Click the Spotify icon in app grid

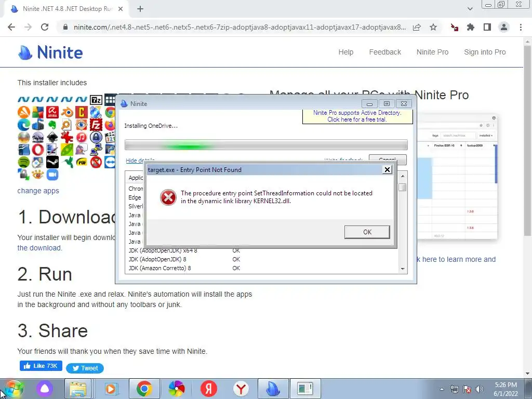[x=24, y=162]
